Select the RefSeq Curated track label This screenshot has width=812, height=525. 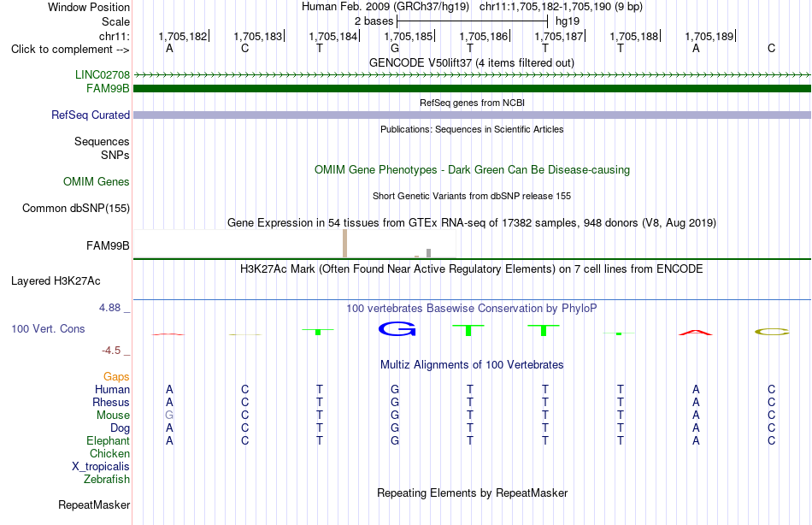tap(90, 115)
